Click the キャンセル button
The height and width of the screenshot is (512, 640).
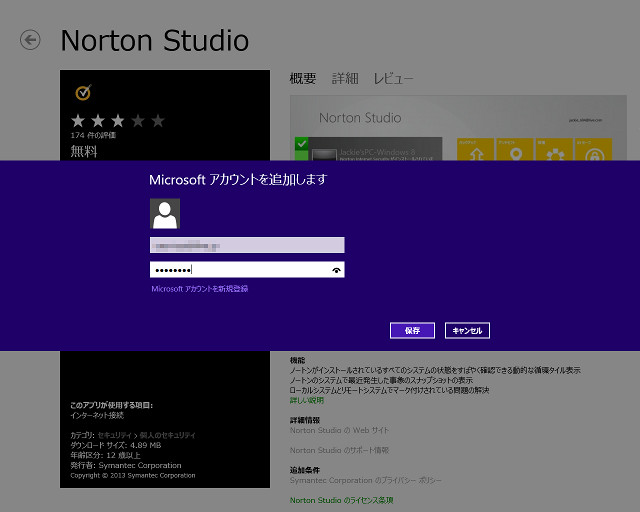click(467, 330)
